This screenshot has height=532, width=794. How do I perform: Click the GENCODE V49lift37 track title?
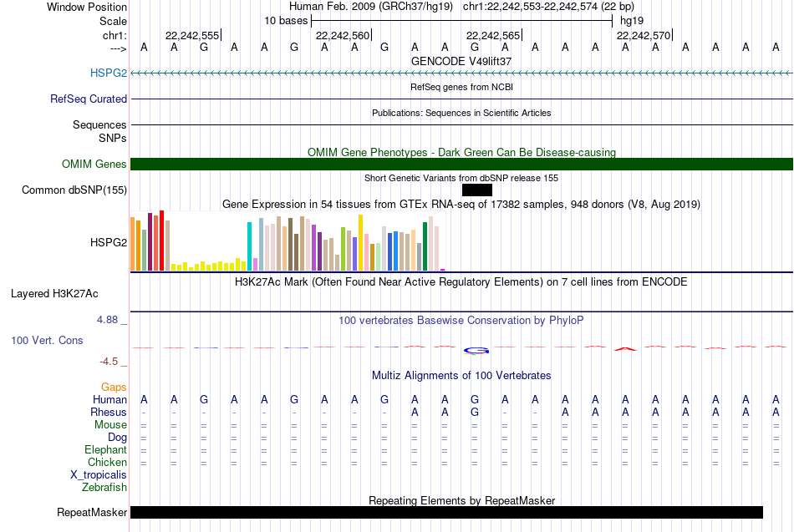coord(461,61)
